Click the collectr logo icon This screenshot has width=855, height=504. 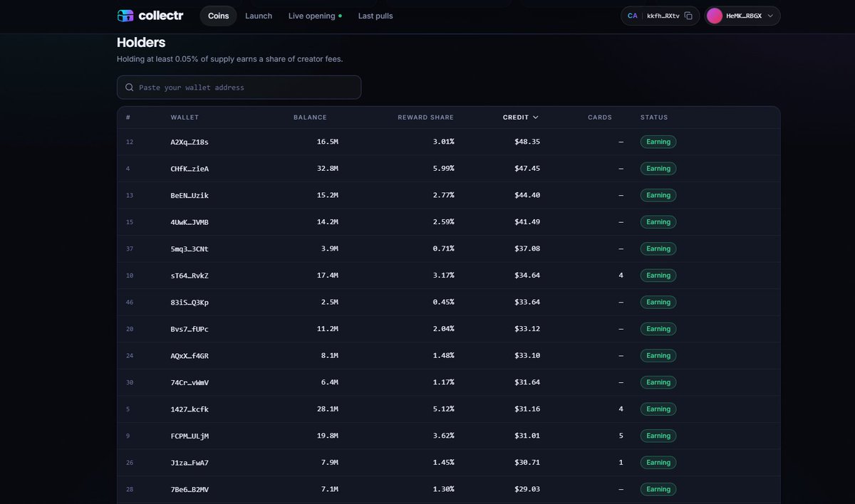pyautogui.click(x=125, y=16)
